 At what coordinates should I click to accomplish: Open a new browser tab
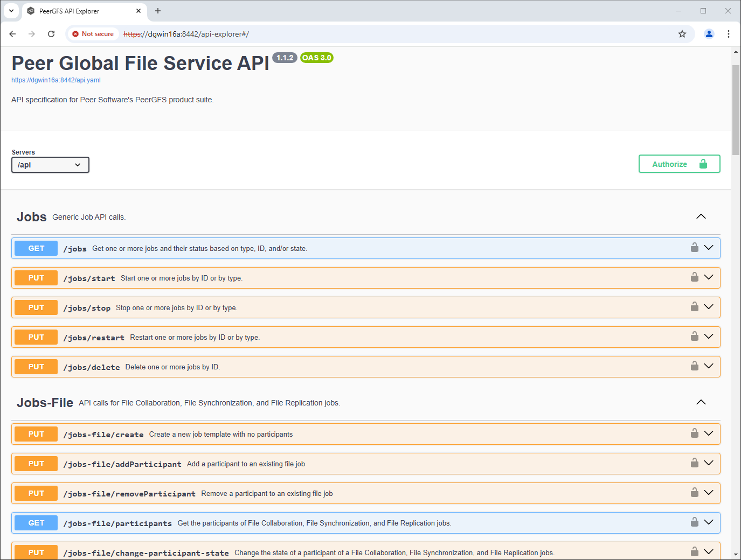click(158, 11)
